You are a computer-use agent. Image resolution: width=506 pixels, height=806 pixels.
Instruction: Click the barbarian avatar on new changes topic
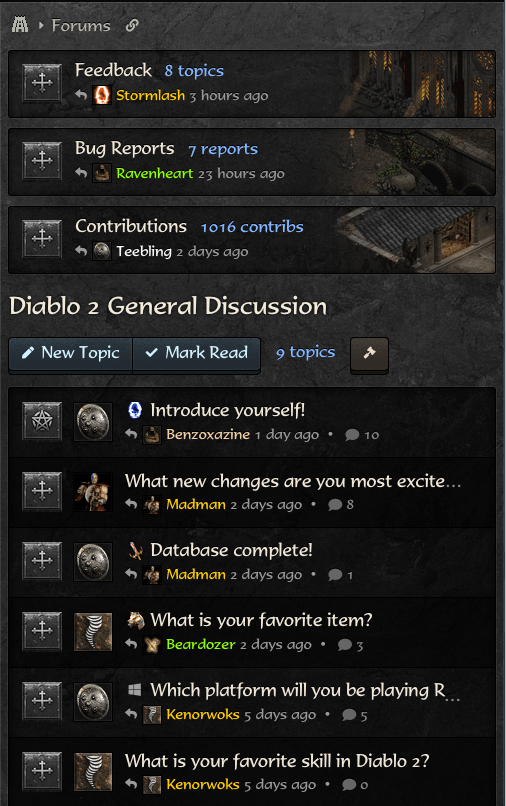click(93, 491)
